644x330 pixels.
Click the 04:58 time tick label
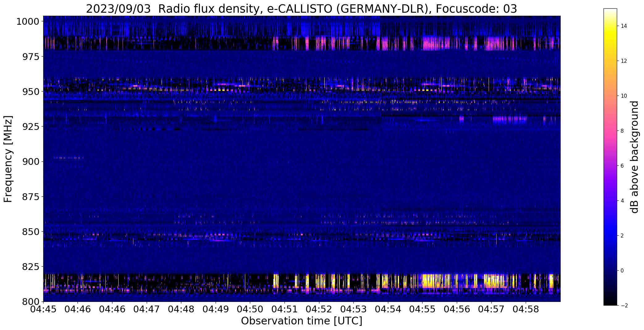click(x=526, y=309)
